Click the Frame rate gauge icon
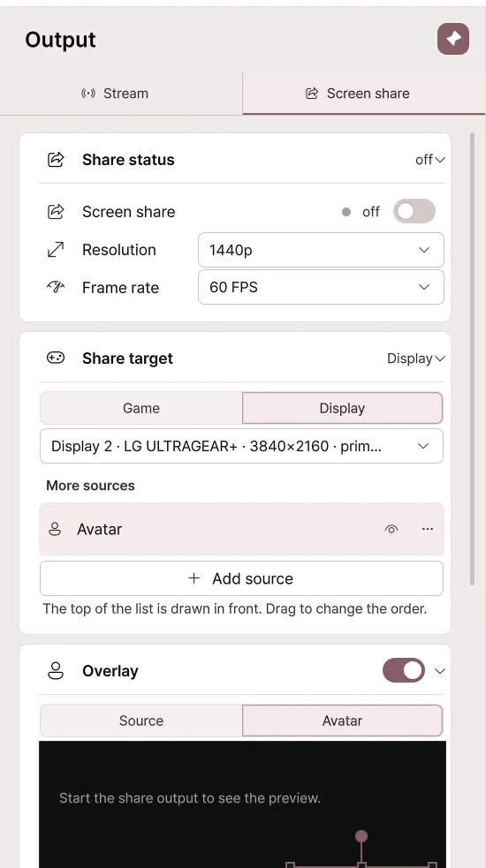Image resolution: width=486 pixels, height=868 pixels. pyautogui.click(x=56, y=287)
